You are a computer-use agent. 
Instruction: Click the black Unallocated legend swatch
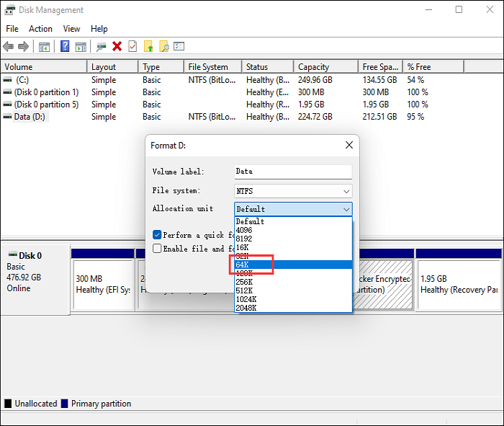(8, 404)
